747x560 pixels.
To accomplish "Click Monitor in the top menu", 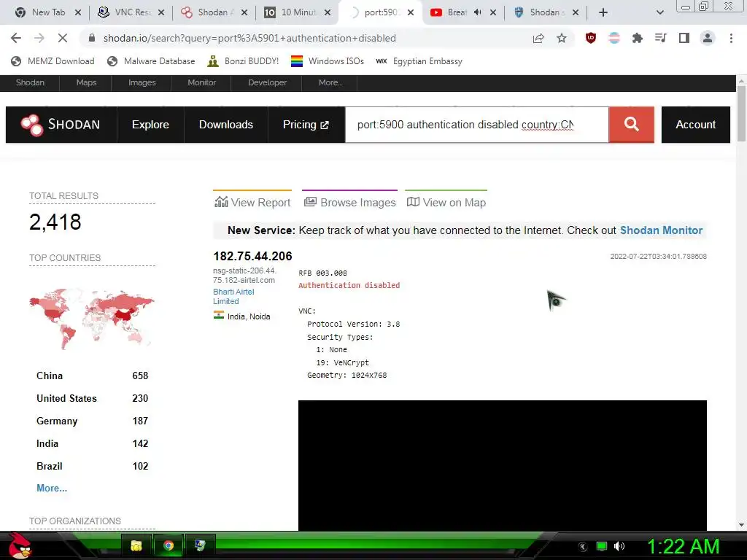I will 201,82.
